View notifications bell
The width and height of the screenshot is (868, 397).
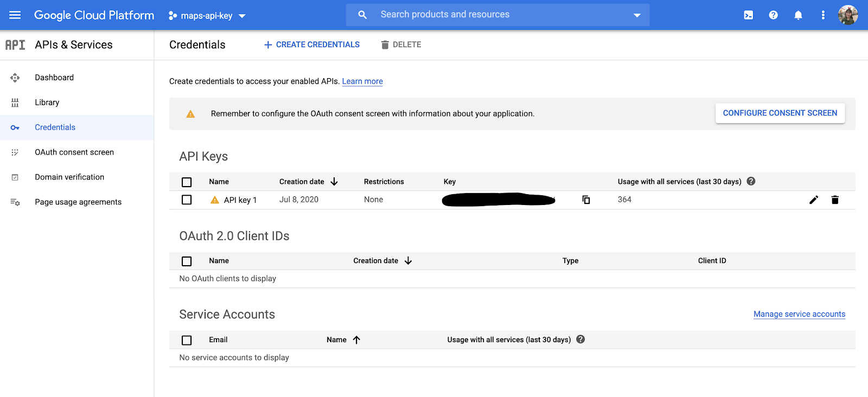coord(798,15)
